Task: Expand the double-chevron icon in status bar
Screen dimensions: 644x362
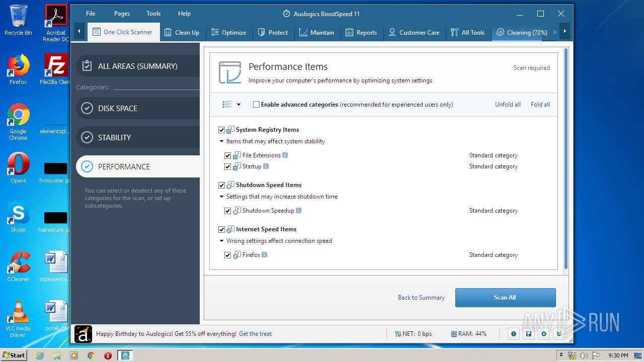Action: (x=558, y=333)
